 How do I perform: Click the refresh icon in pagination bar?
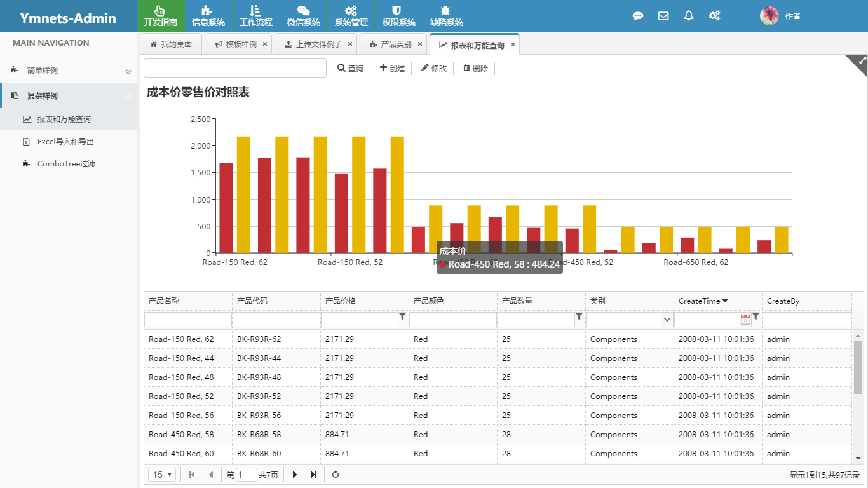(x=336, y=475)
